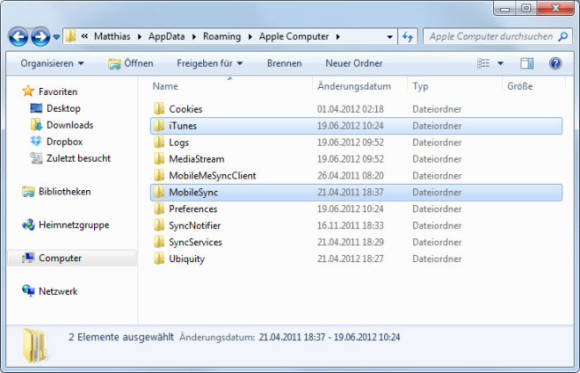Create a folder with Neuer Ordner

tap(354, 63)
